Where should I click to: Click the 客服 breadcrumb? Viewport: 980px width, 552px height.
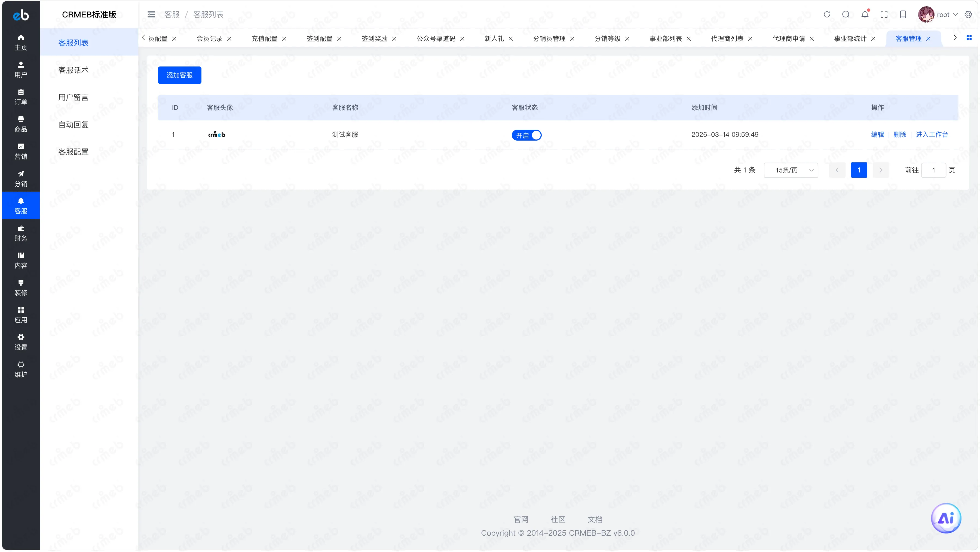pos(172,14)
